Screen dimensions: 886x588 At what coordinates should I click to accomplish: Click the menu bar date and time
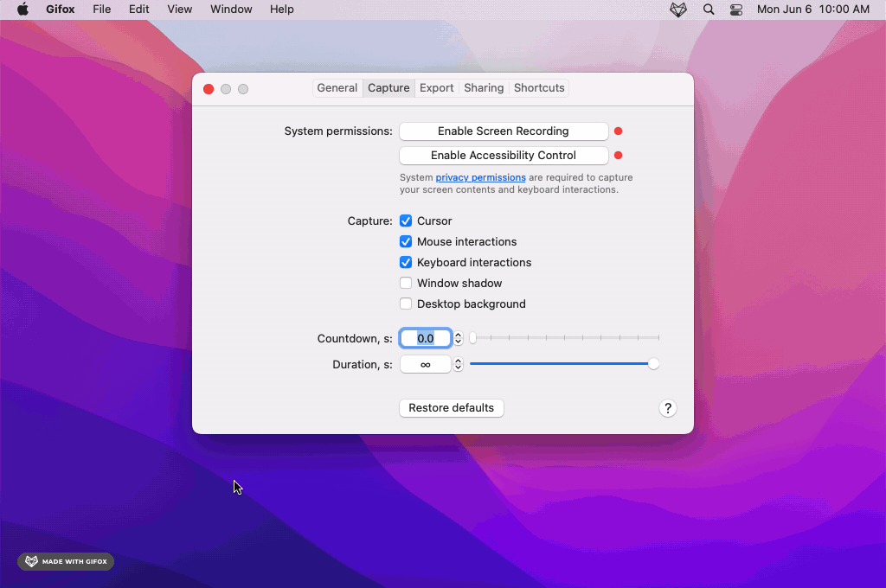(813, 9)
